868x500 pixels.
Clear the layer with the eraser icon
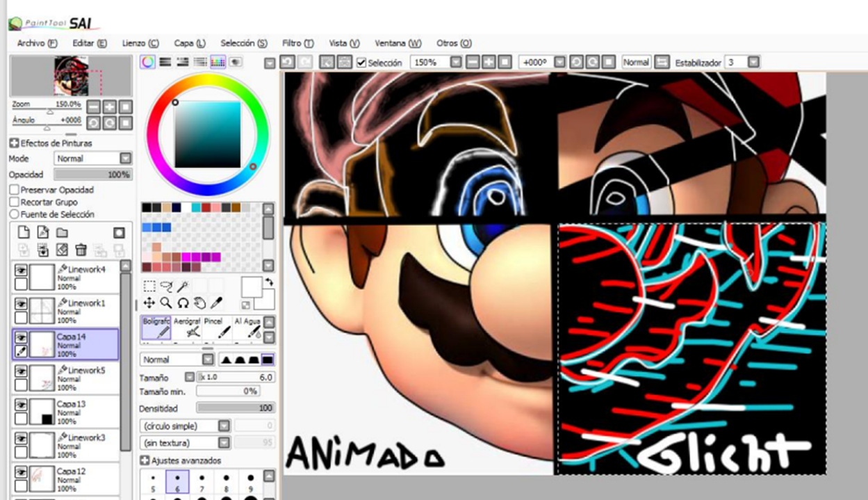point(62,249)
